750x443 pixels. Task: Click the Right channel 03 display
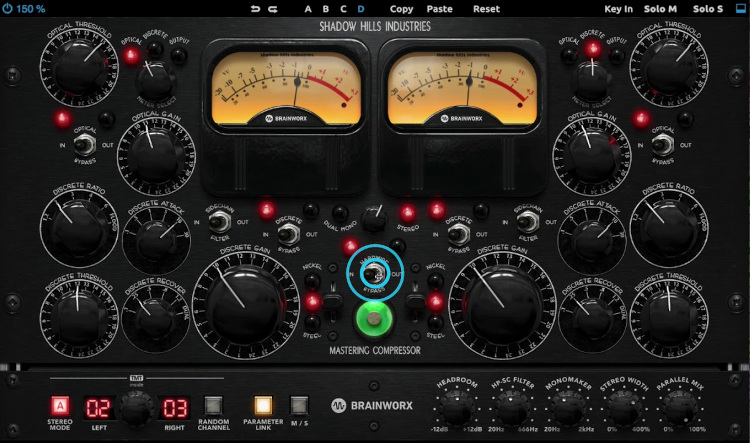175,408
